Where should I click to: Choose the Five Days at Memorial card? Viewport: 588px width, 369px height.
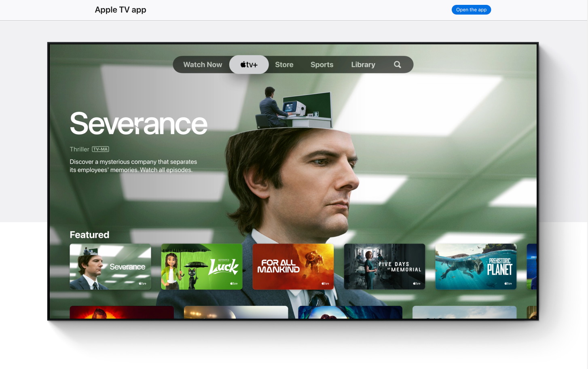[385, 267]
